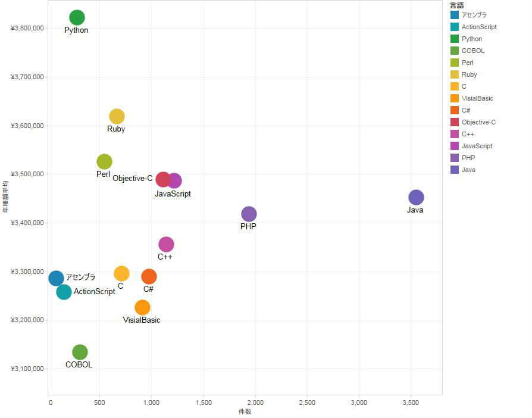This screenshot has width=532, height=418.
Task: Click the Java color swatch in the legend
Action: [455, 170]
